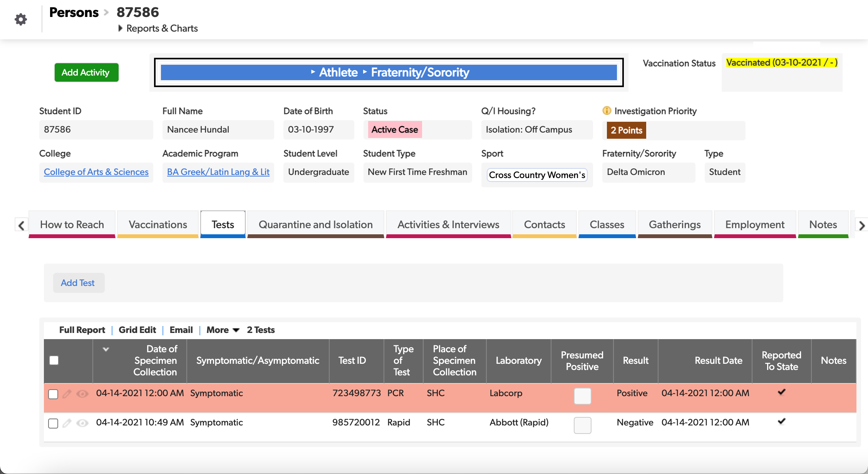Open the settings gear menu
Viewport: 868px width, 474px height.
point(21,19)
